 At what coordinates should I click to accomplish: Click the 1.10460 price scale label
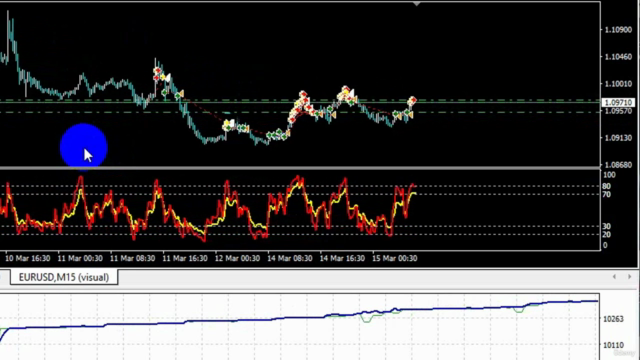tap(618, 57)
